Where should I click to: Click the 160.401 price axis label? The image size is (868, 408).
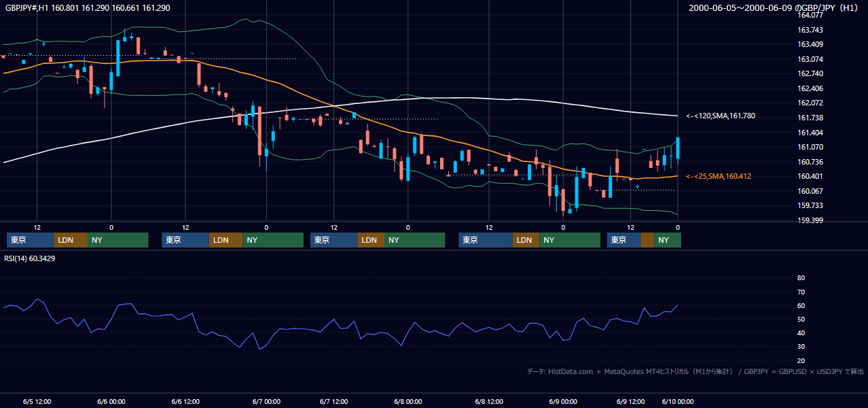pos(810,176)
